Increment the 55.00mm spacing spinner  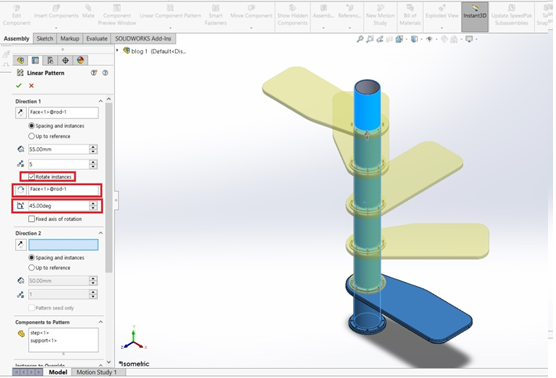93,147
